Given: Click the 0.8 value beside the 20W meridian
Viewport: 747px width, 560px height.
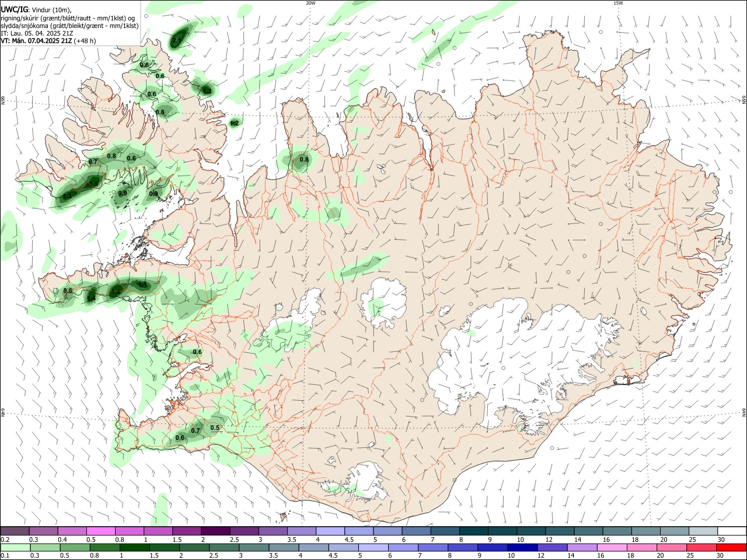Looking at the screenshot, I should tap(304, 159).
